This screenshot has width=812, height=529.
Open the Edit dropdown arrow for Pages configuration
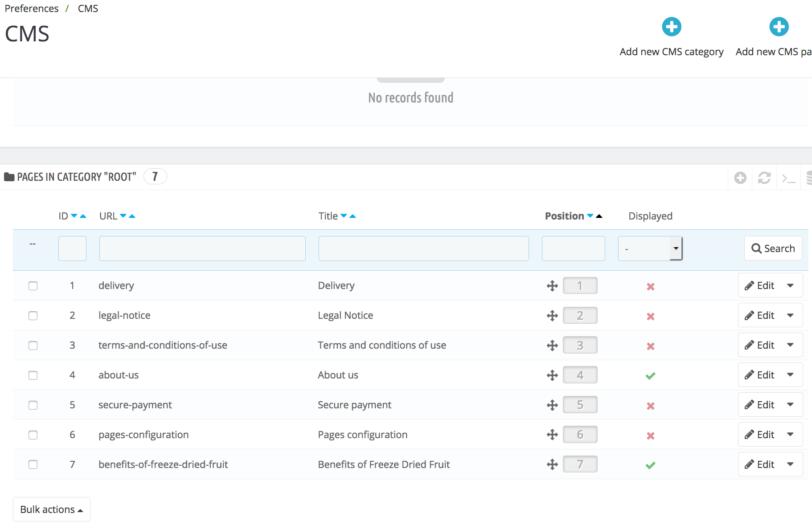[x=791, y=435]
